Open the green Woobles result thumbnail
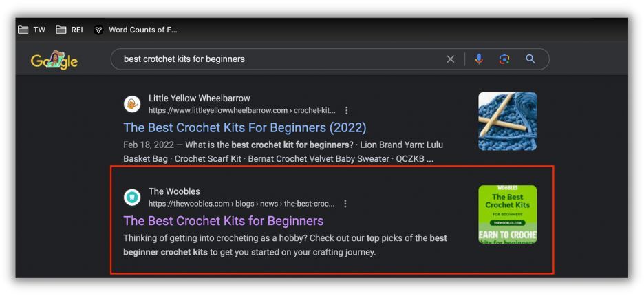Screen dimensions: 644x296 [x=507, y=214]
